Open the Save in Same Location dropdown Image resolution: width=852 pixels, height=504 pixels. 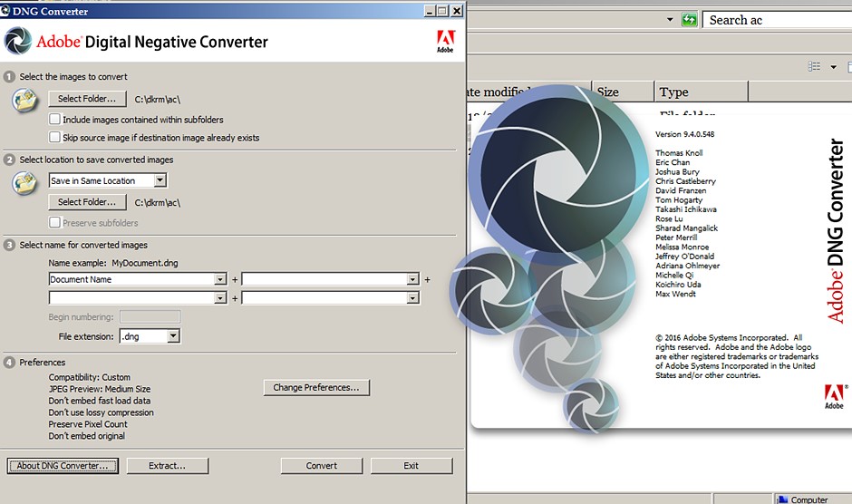[x=160, y=180]
